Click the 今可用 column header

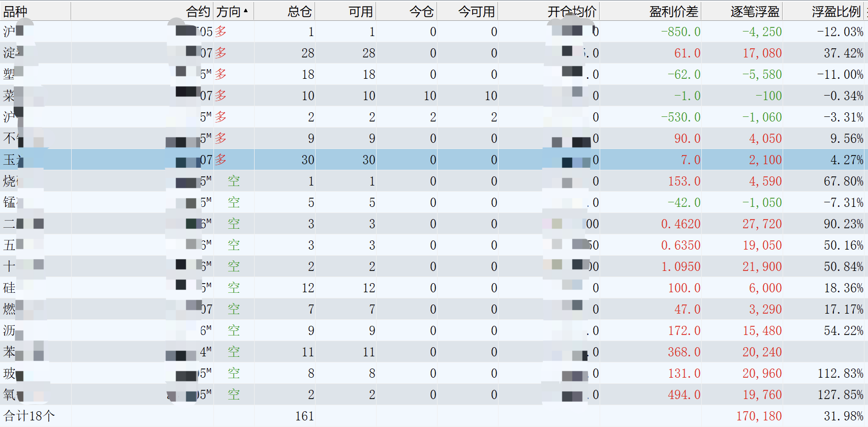coord(476,11)
